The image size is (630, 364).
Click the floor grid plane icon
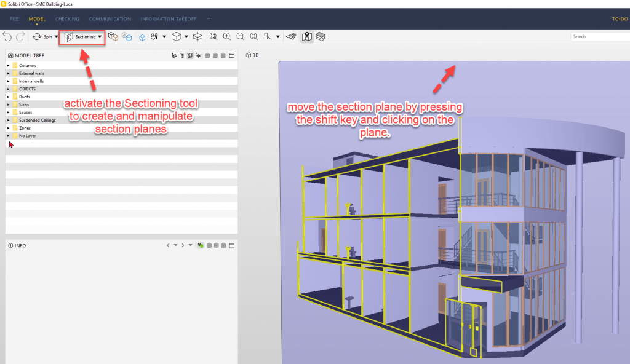pyautogui.click(x=291, y=36)
